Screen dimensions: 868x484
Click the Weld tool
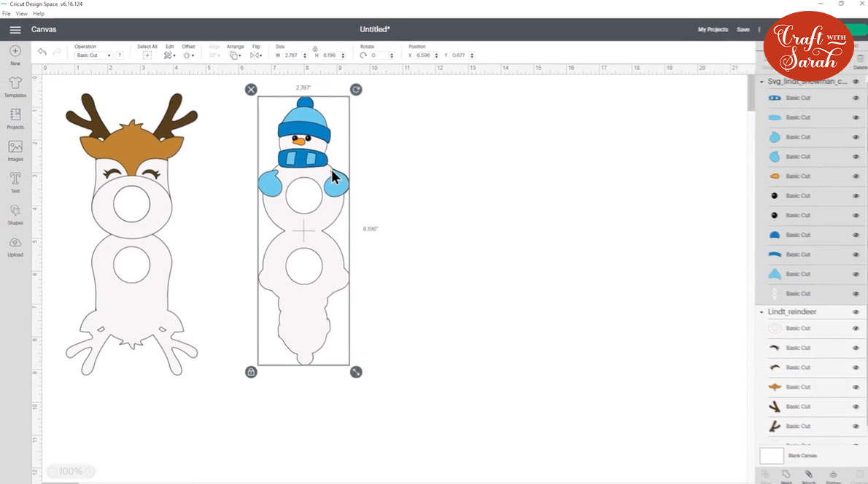pyautogui.click(x=786, y=477)
